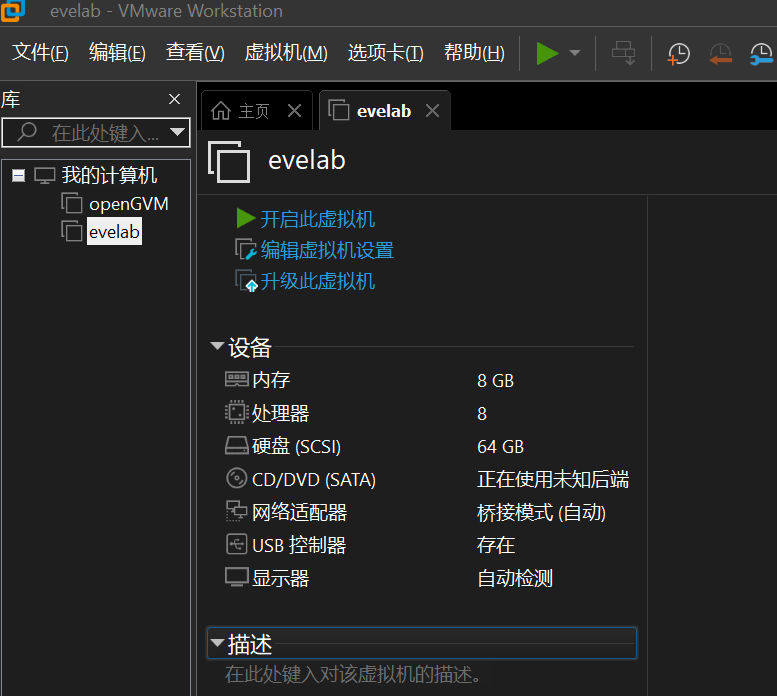Click the CD/DVD (SATA) disc icon
This screenshot has height=696, width=777.
pos(237,479)
